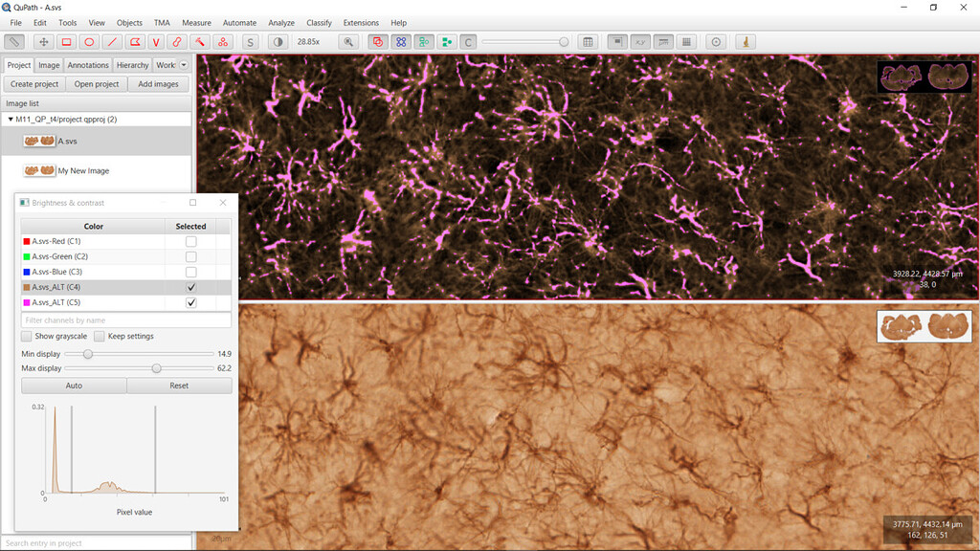
Task: Select the Ellipse annotation tool
Action: tap(89, 42)
